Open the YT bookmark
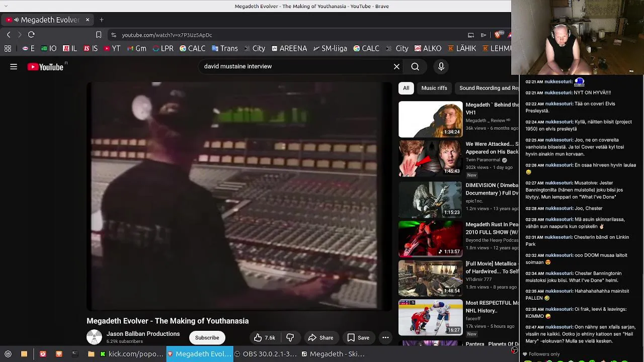 [x=112, y=48]
